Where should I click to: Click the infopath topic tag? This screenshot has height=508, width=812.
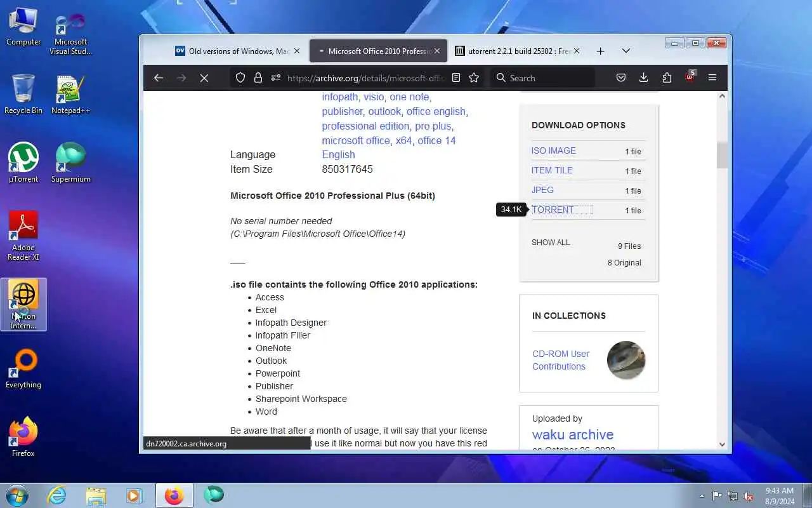pos(339,97)
